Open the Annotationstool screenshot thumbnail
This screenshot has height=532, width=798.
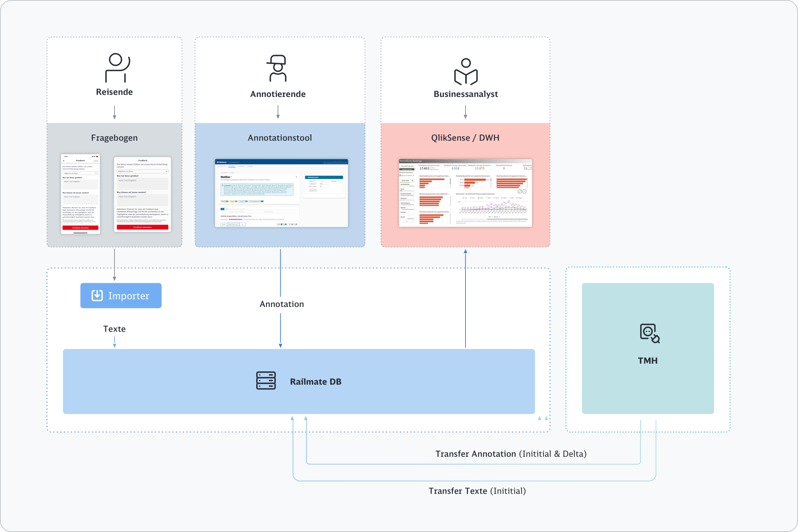click(281, 193)
